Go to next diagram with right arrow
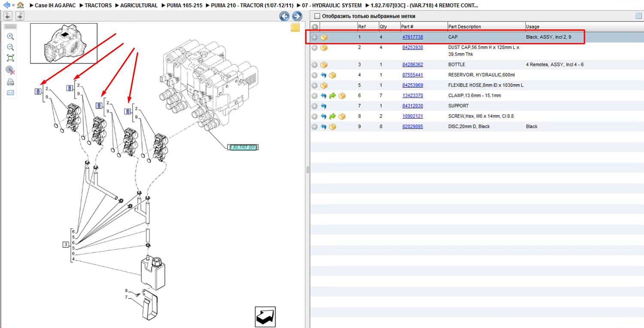The image size is (644, 328). [297, 16]
